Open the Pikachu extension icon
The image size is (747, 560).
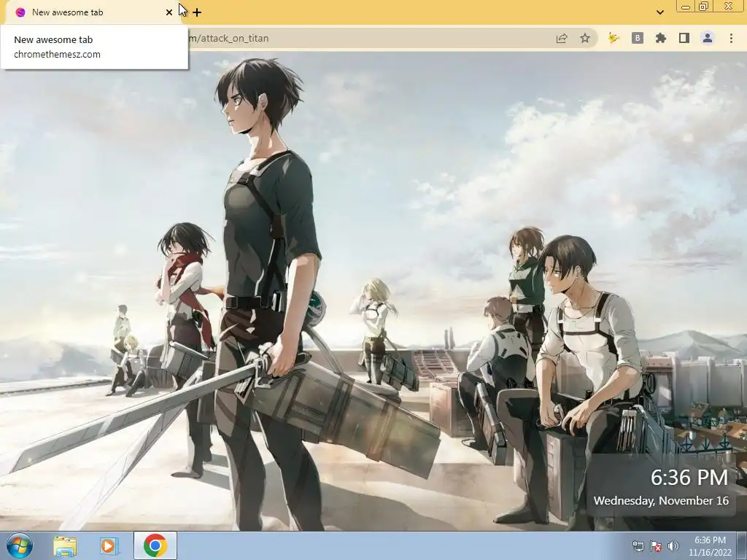pyautogui.click(x=614, y=38)
